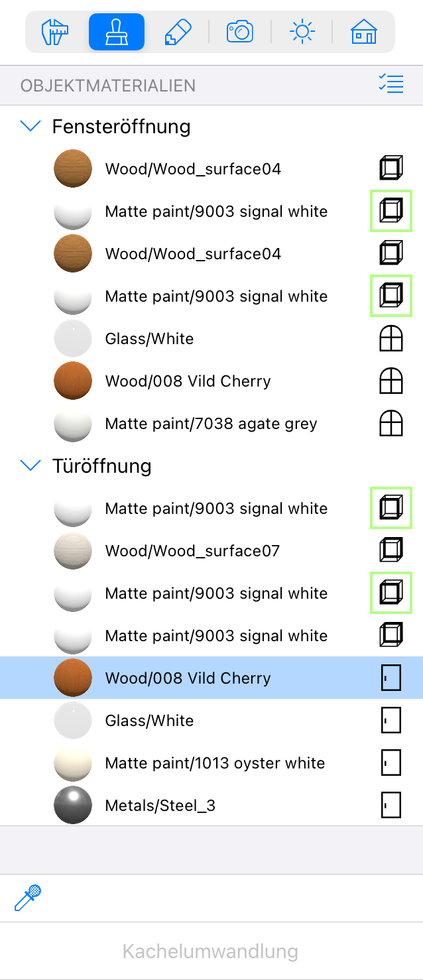Click the checklist icon beside Objektmaterialien
Viewport: 423px width, 980px height.
click(391, 84)
